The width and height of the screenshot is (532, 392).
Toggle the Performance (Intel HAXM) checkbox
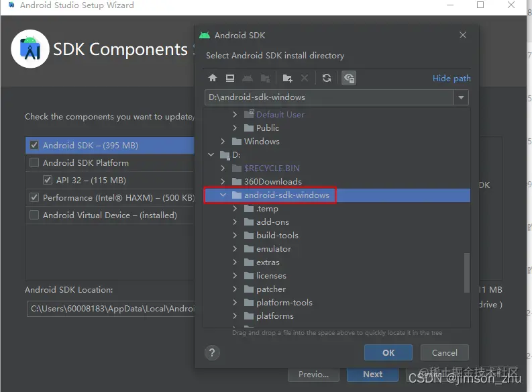(x=34, y=197)
